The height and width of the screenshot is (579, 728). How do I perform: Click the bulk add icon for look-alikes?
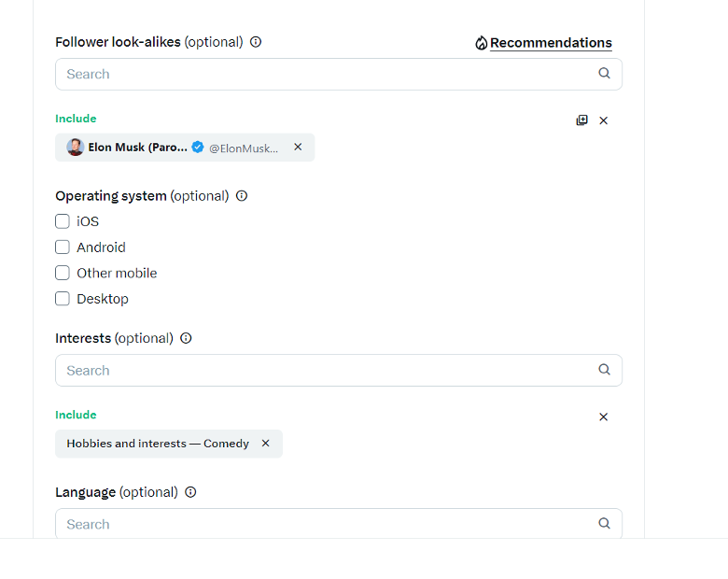point(581,120)
